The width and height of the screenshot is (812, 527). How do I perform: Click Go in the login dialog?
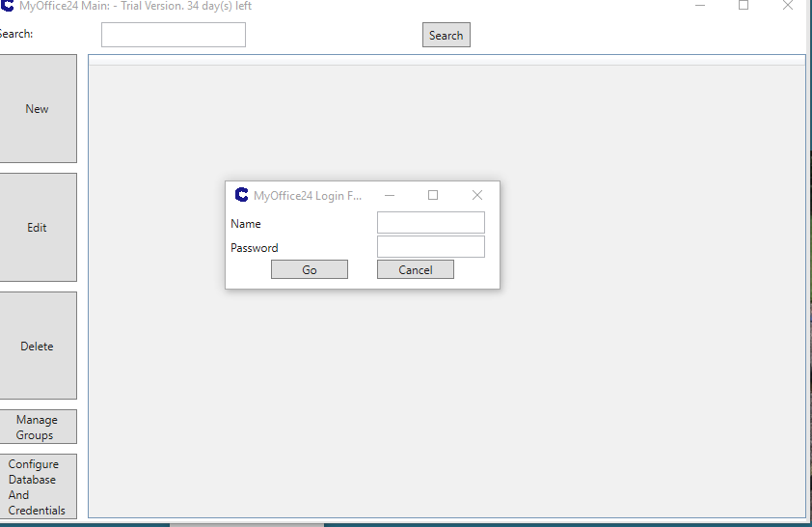point(310,269)
